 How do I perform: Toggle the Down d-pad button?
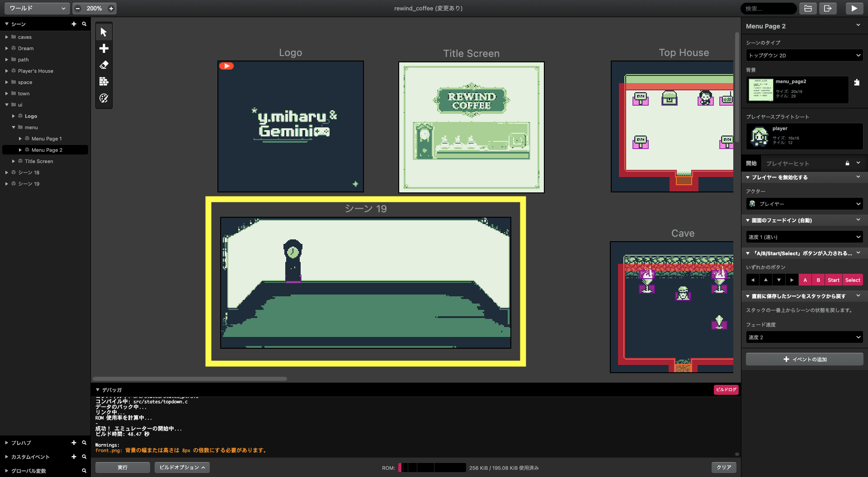pos(779,280)
